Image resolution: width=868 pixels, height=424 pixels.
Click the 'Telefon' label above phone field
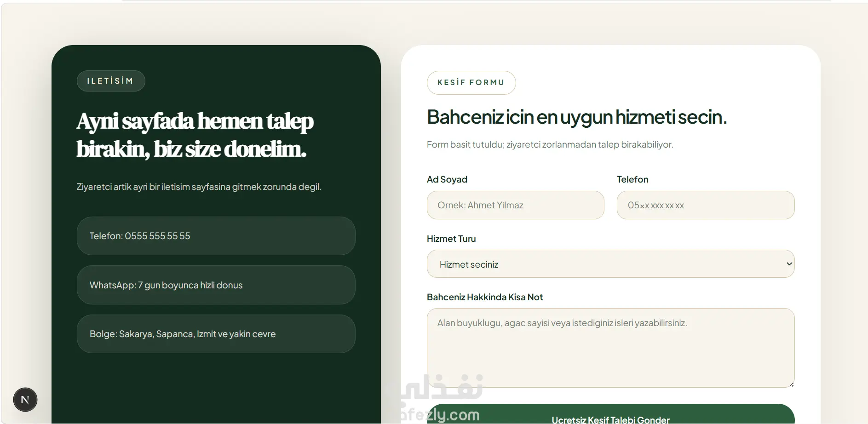pyautogui.click(x=632, y=179)
